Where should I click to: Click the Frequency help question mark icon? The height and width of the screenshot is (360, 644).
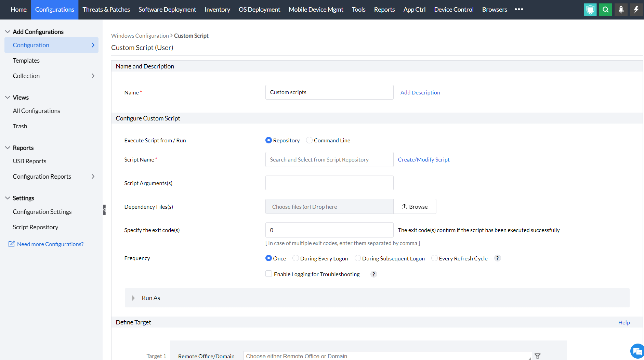pos(498,258)
